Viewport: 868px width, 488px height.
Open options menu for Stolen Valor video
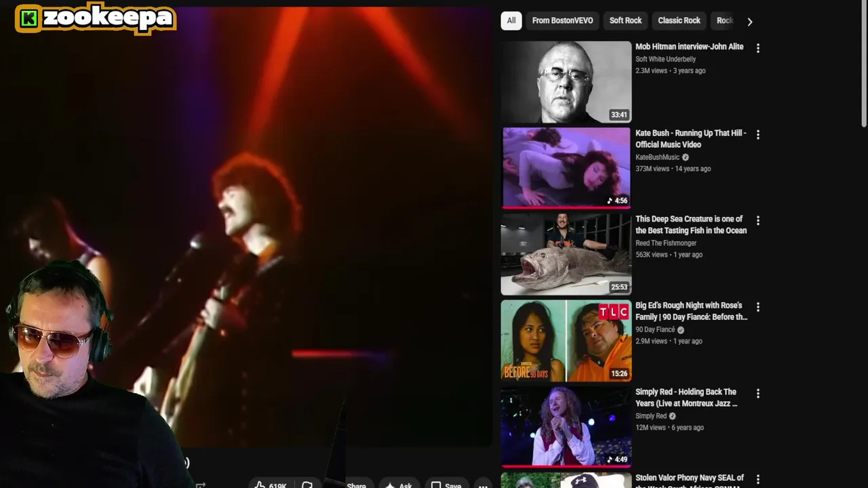(757, 479)
